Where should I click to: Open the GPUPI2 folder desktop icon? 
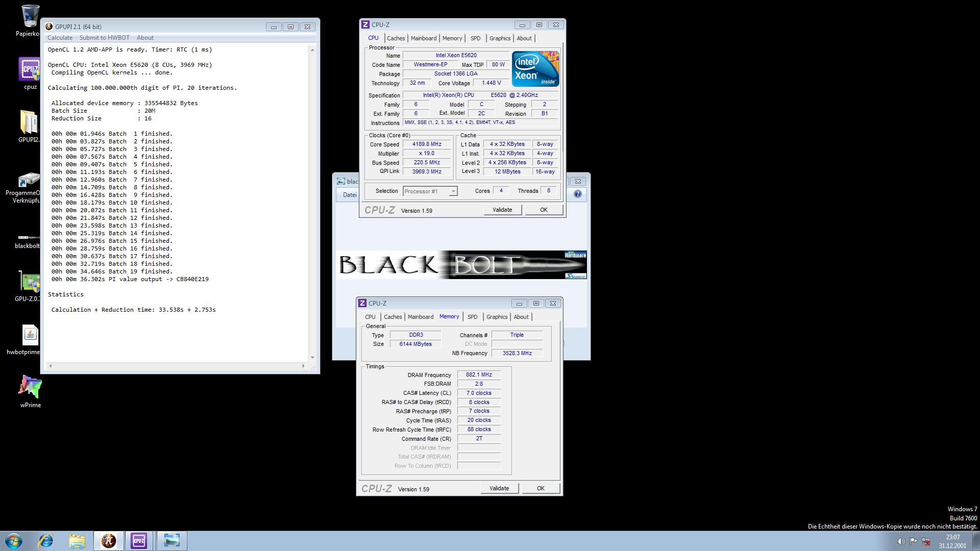click(x=29, y=122)
